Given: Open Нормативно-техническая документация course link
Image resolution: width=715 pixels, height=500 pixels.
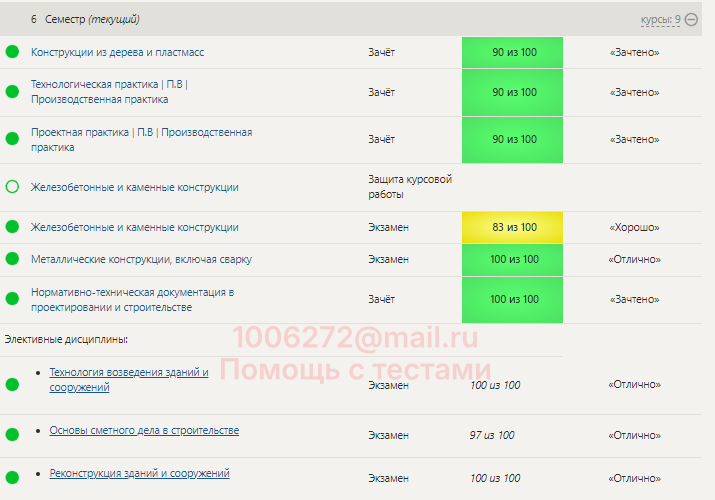Looking at the screenshot, I should click(132, 292).
